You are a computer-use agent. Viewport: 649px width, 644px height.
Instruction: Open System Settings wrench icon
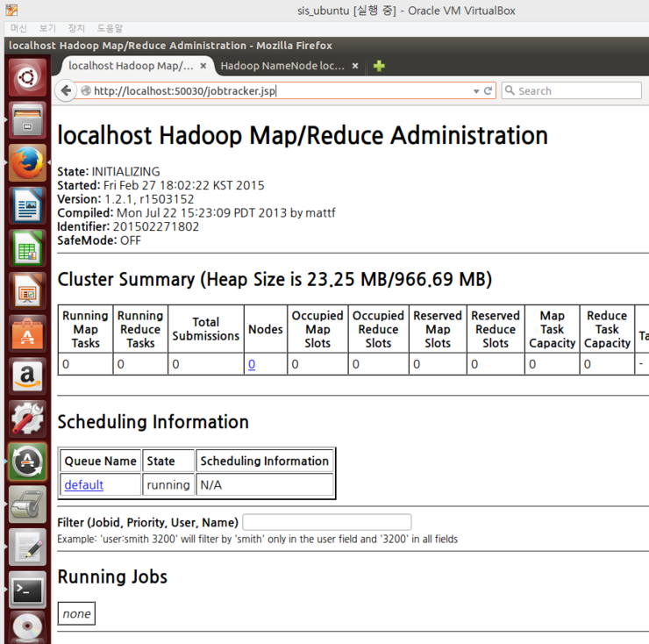point(27,419)
